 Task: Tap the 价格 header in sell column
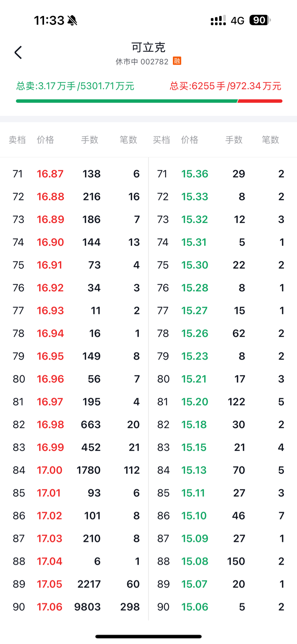[45, 140]
